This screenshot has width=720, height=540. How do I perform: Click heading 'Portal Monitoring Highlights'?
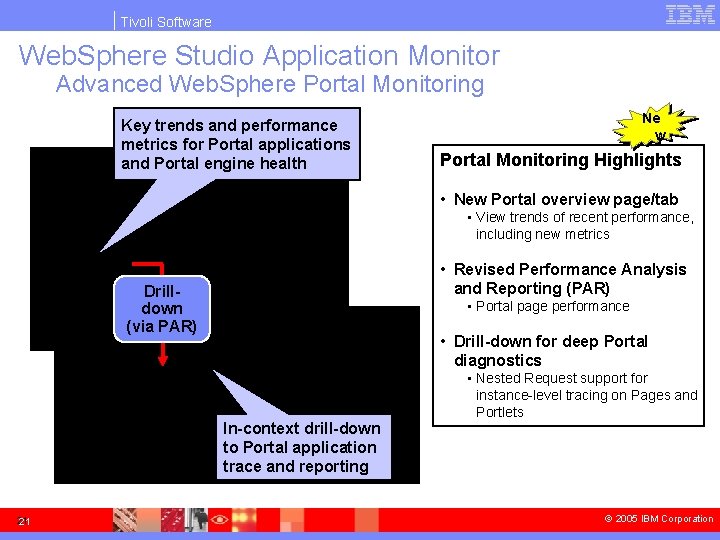tap(561, 160)
